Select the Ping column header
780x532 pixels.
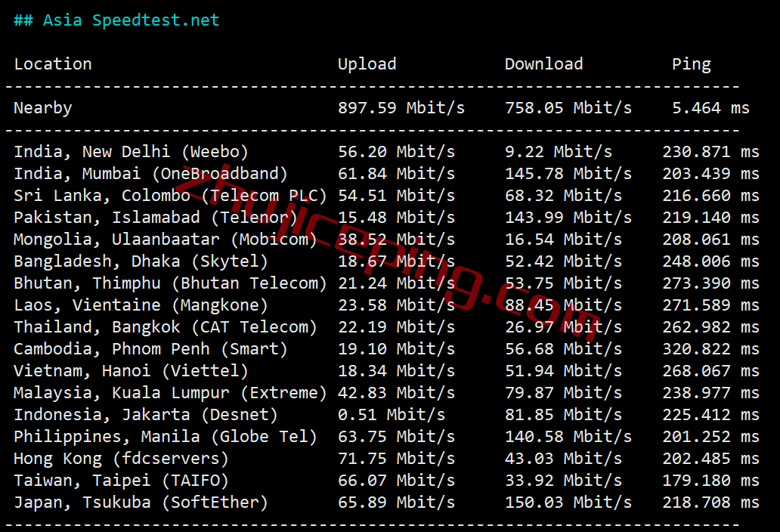tap(692, 64)
